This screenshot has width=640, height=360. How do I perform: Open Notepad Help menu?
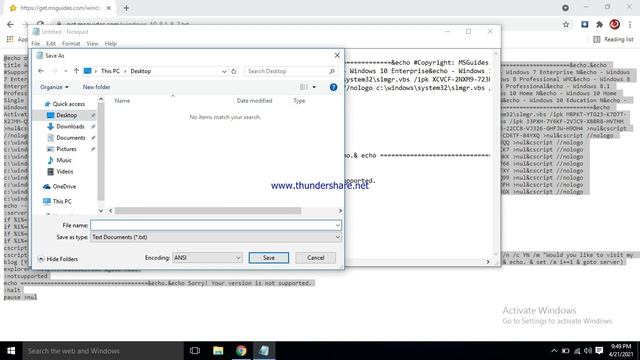click(x=111, y=43)
